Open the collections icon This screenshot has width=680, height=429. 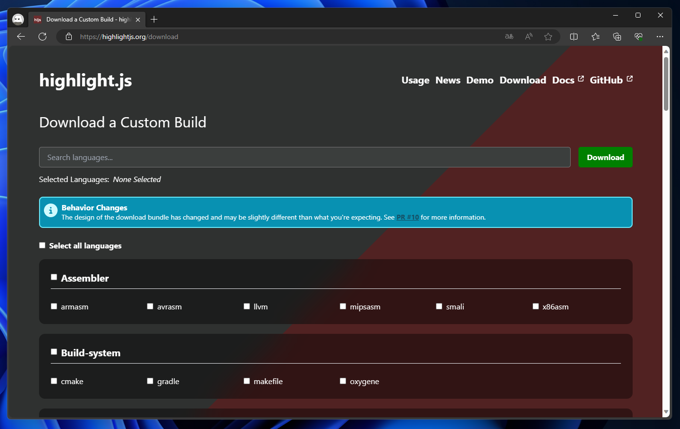(x=617, y=37)
